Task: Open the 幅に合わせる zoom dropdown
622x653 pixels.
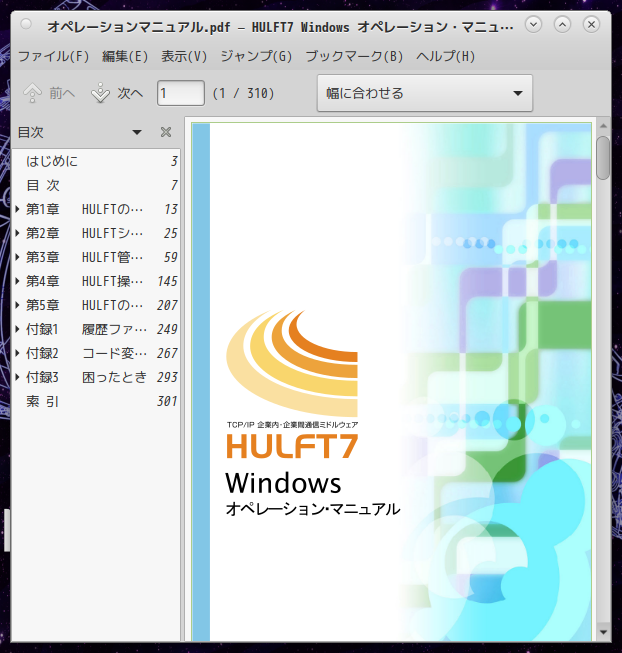Action: pos(425,93)
